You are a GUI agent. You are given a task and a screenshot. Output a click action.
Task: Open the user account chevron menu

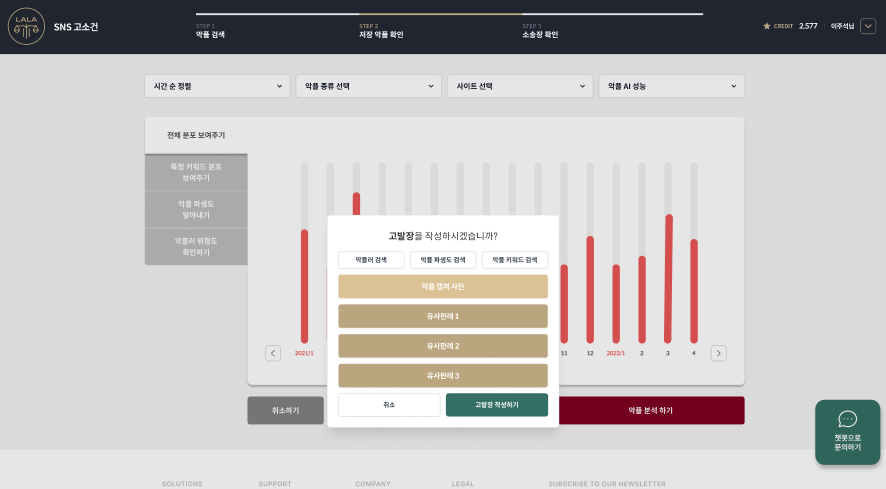867,26
